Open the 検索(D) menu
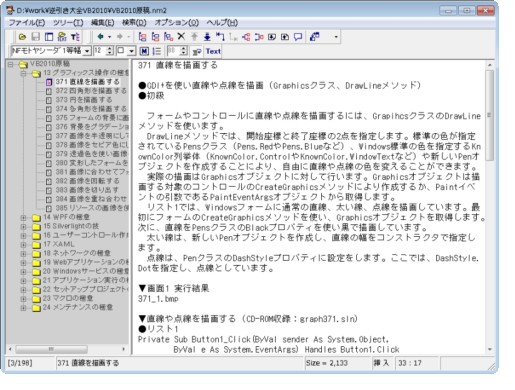This screenshot has height=390, width=515. (x=134, y=22)
